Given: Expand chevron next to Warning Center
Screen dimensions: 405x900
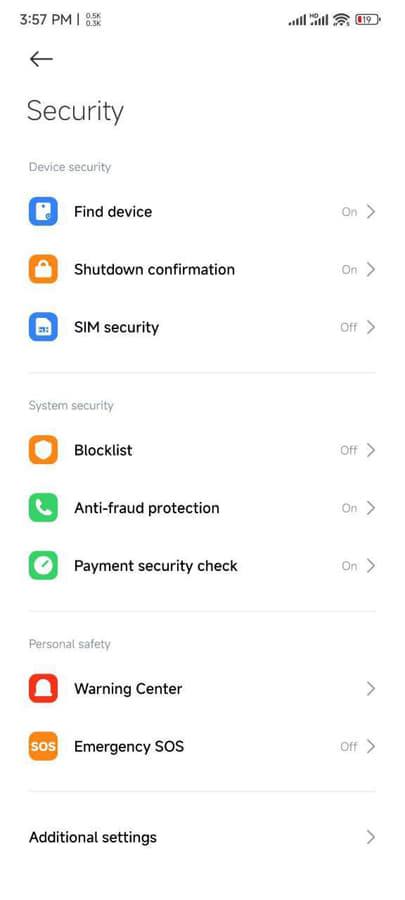Looking at the screenshot, I should pyautogui.click(x=371, y=689).
